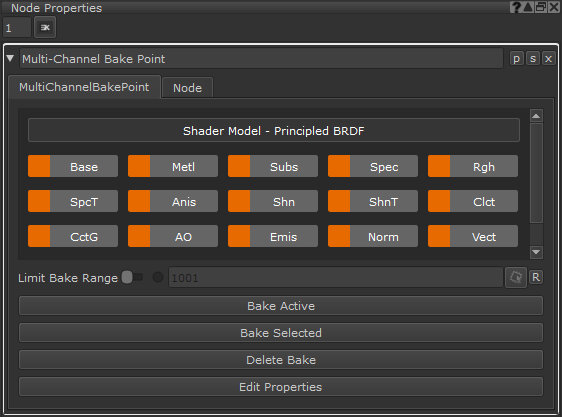Click the float panel icon in title bar
This screenshot has height=417, width=562.
coord(540,7)
